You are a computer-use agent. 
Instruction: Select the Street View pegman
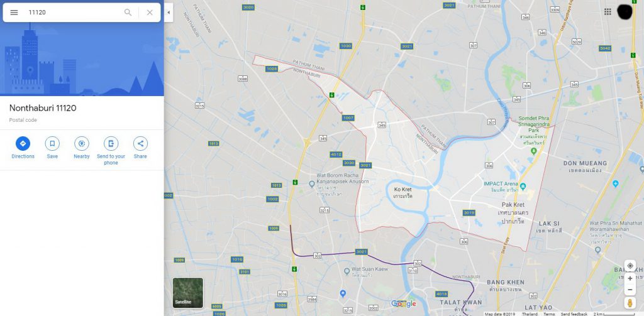[x=630, y=303]
